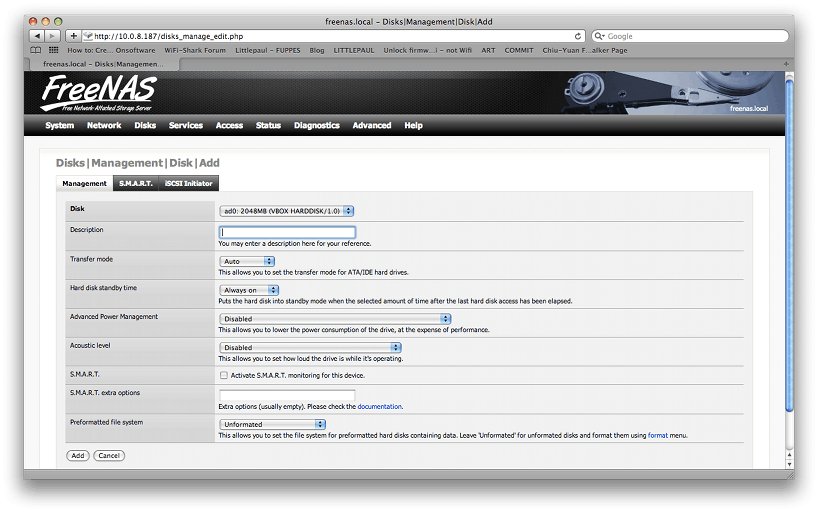The width and height of the screenshot is (818, 512).
Task: Follow the format menu link
Action: tap(657, 435)
